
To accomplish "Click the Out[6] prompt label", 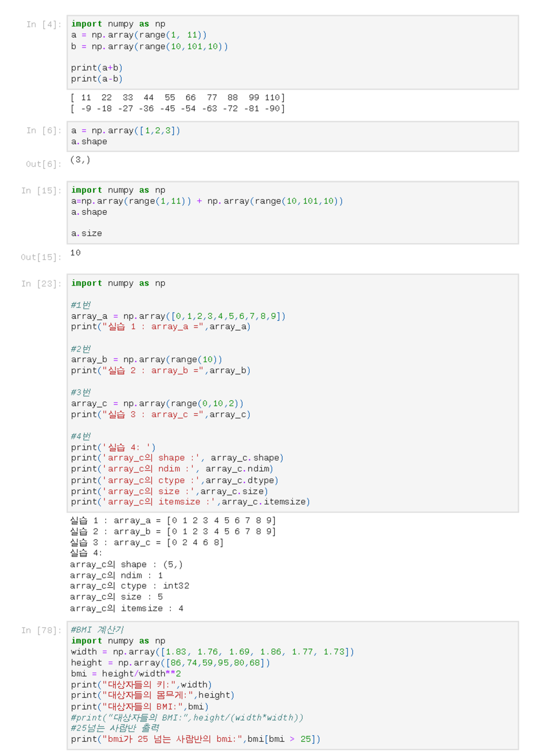I will [x=44, y=164].
